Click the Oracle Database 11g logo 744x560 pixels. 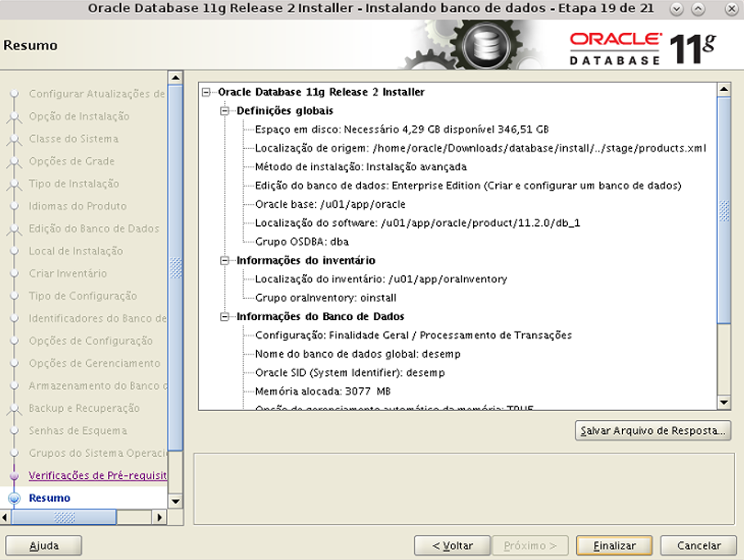643,48
